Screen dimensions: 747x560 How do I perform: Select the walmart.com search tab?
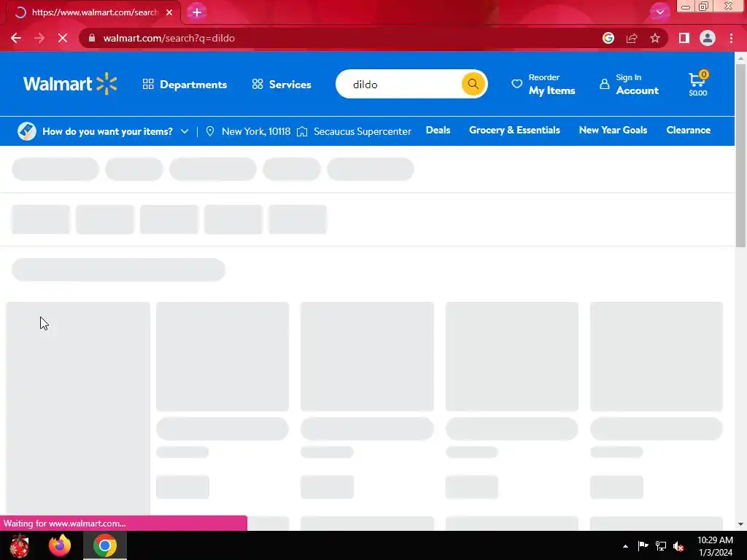[93, 12]
